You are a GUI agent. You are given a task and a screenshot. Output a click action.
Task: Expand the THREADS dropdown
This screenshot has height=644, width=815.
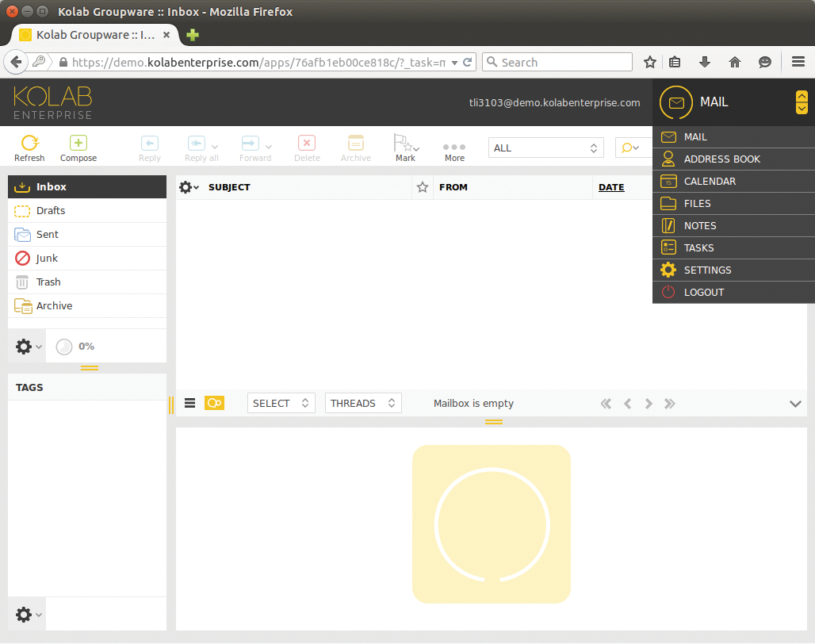362,403
